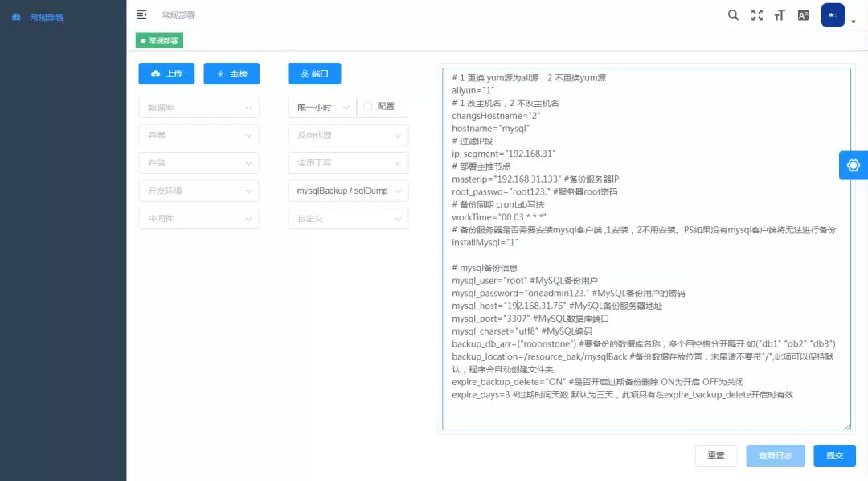The height and width of the screenshot is (481, 868).
Task: Toggle fullscreen mode icon
Action: [757, 15]
